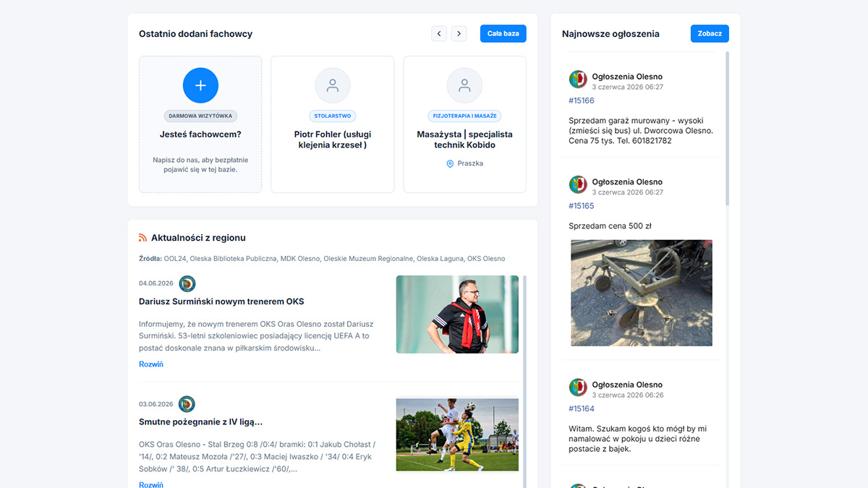Expand the Dariusz Surmiński article with Rozwiń
Screen dimensions: 868x488
coord(151,364)
